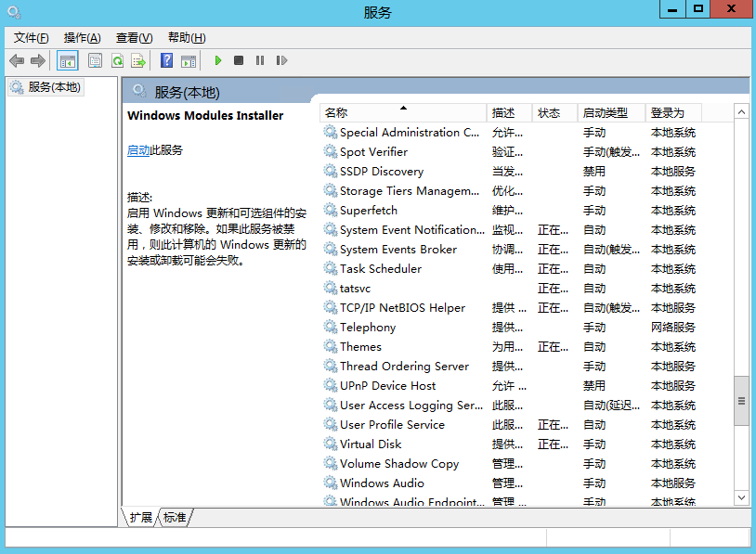Toggle the console tree pane icon
The image size is (756, 554).
pos(68,60)
